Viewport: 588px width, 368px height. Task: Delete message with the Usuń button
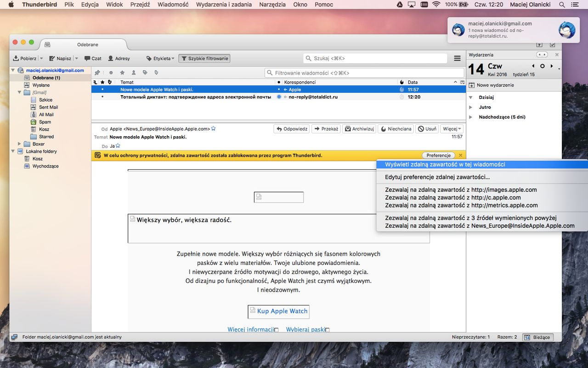tap(427, 129)
